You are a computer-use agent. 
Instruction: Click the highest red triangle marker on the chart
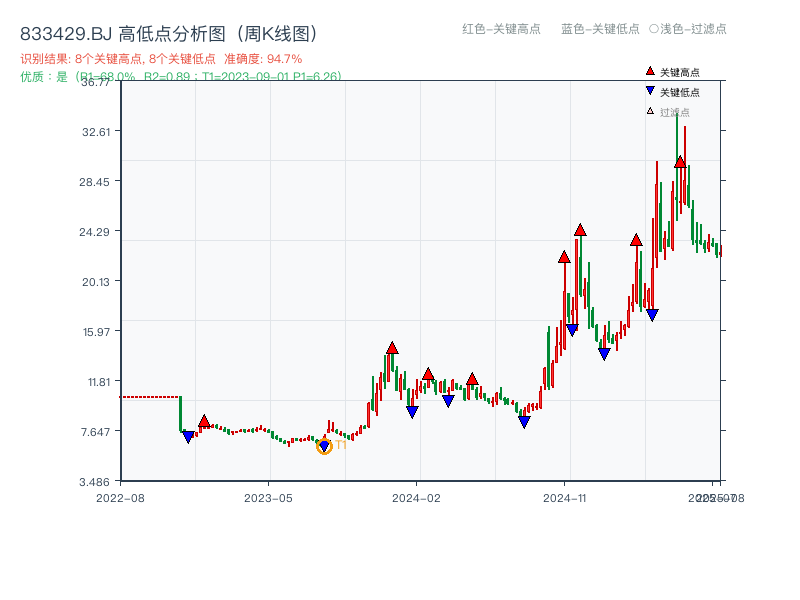click(680, 161)
